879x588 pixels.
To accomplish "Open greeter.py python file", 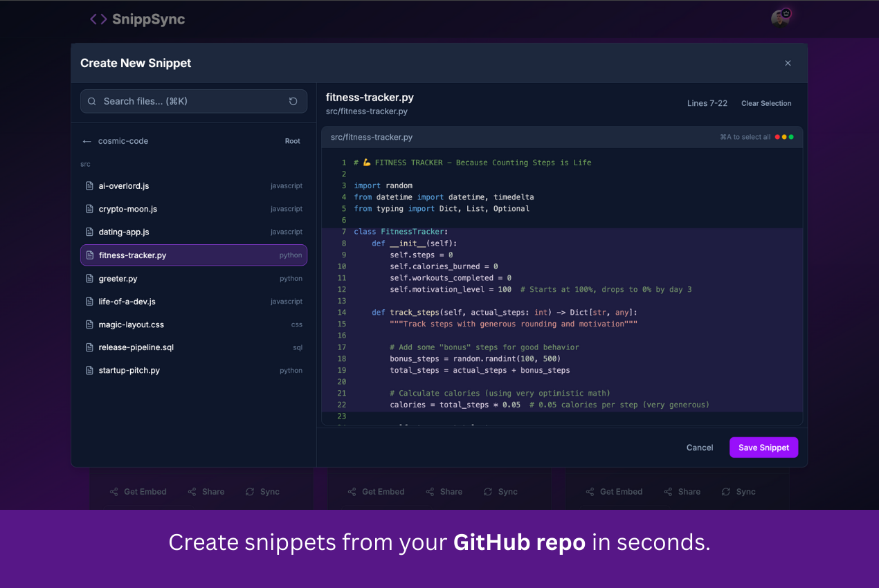I will coord(118,279).
